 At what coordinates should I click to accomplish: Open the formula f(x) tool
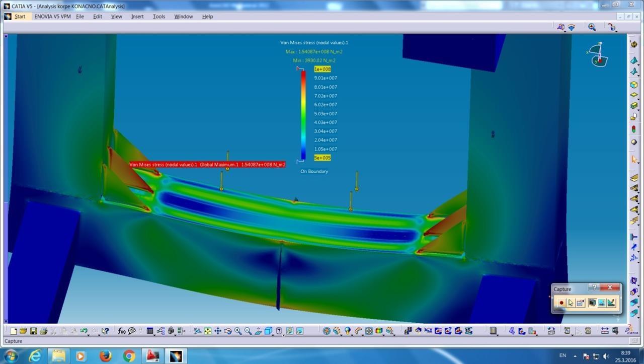coord(122,331)
